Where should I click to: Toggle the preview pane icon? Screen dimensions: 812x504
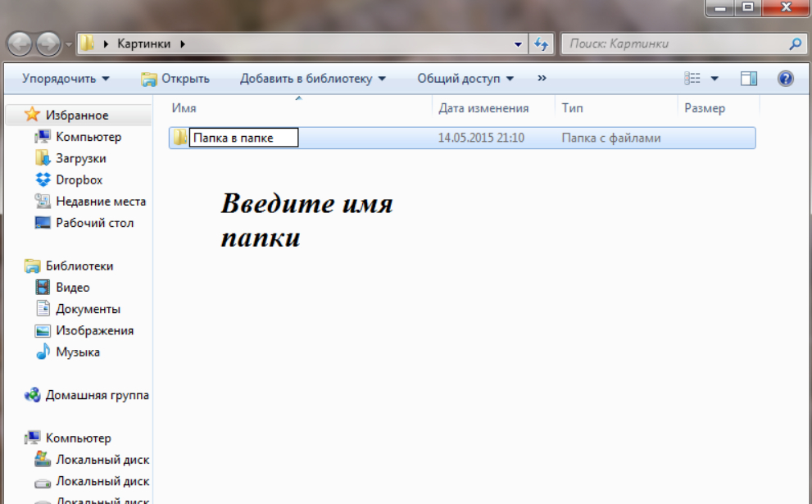tap(748, 79)
